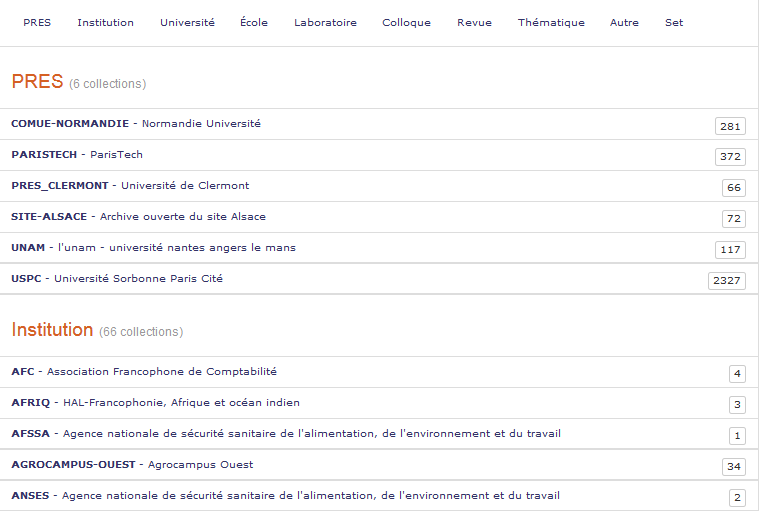This screenshot has width=767, height=511.
Task: Click the 117 count badge for UNAM
Action: pos(730,249)
